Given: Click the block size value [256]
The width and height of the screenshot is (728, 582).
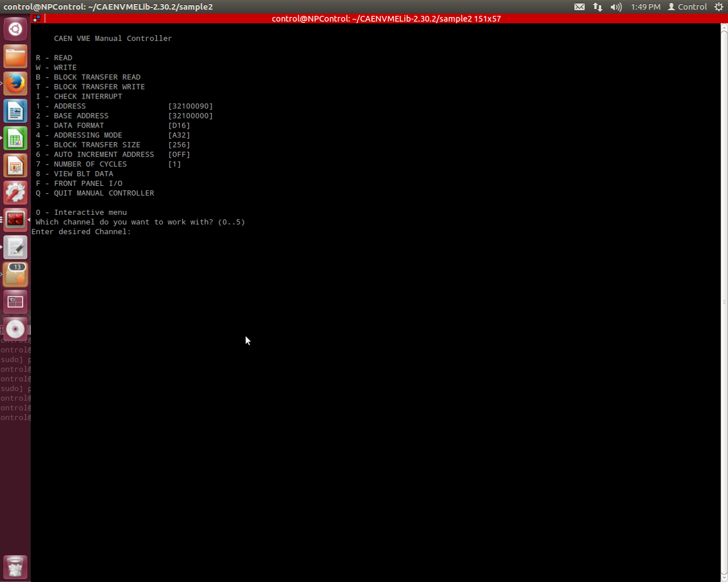Looking at the screenshot, I should click(x=179, y=145).
